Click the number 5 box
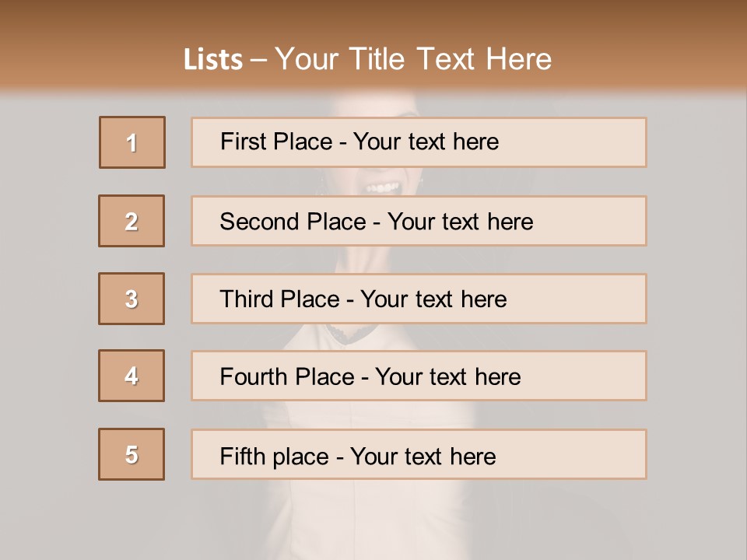Viewport: 747px width, 560px height. [x=132, y=454]
